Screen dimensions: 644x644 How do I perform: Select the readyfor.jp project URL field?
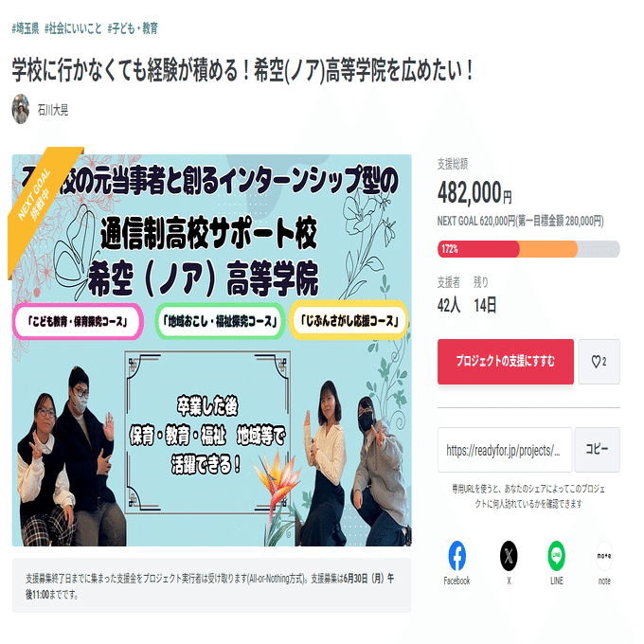(505, 450)
